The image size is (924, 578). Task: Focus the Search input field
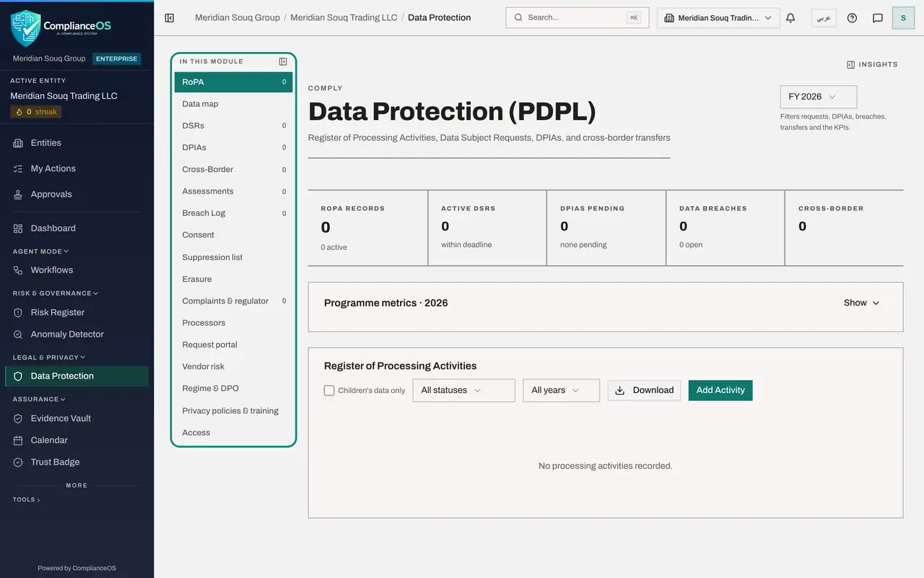(x=577, y=17)
